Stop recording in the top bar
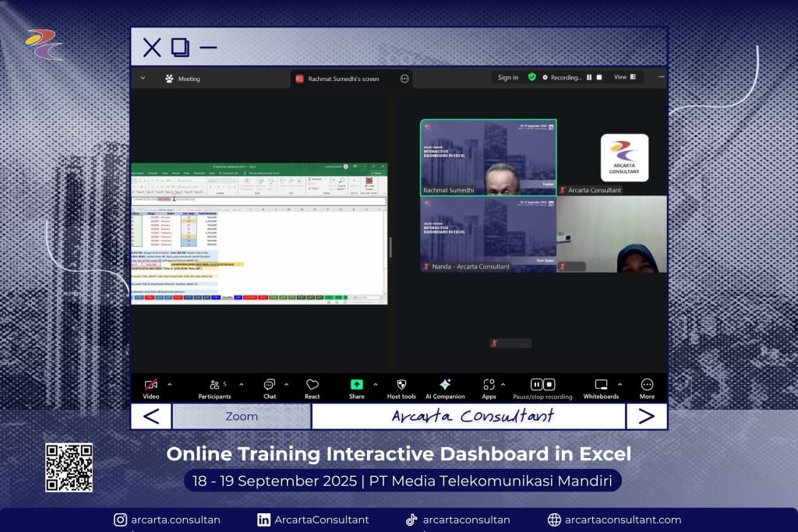 599,78
